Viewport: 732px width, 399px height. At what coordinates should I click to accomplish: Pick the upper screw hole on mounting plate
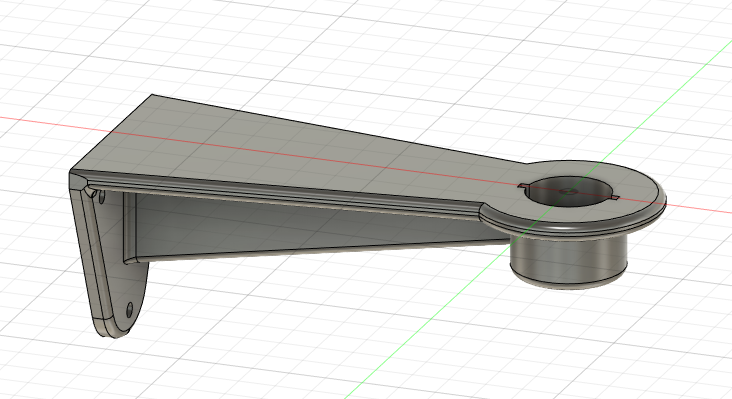[102, 198]
